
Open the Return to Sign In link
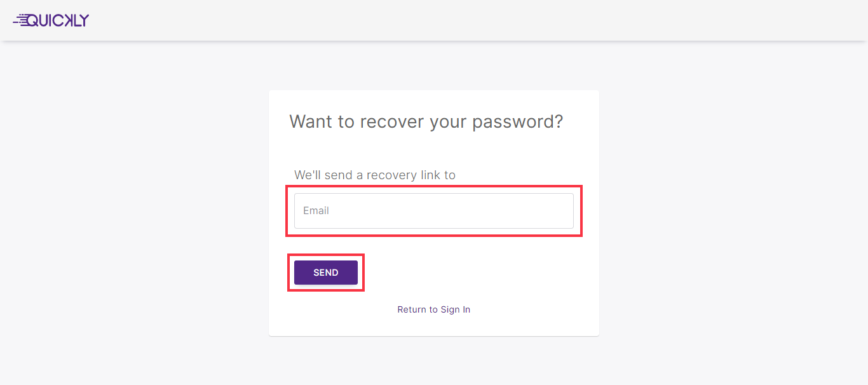click(x=433, y=309)
